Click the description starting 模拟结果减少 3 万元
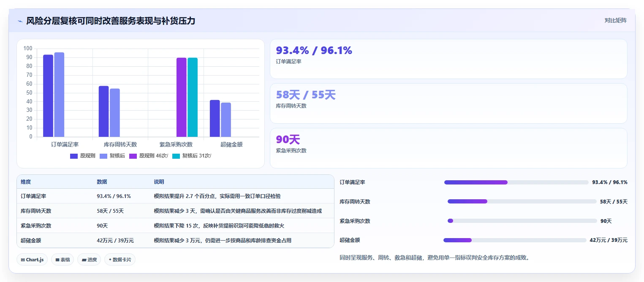Image resolution: width=644 pixels, height=282 pixels. coord(223,241)
